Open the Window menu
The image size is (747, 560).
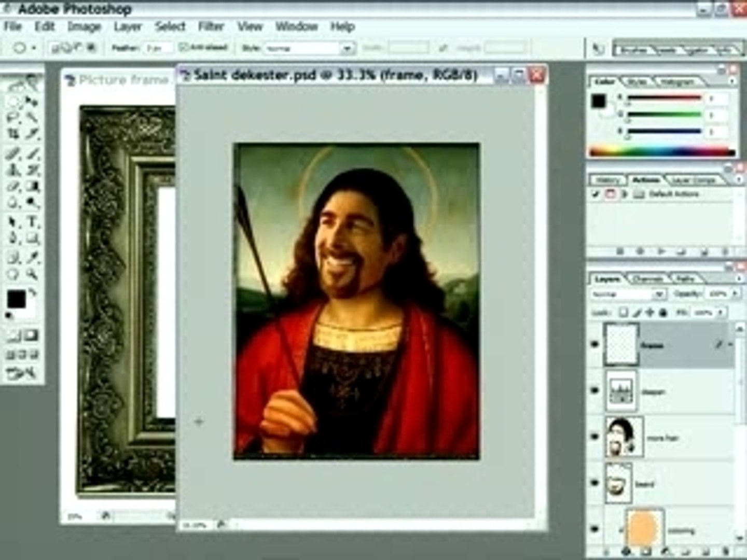(296, 26)
